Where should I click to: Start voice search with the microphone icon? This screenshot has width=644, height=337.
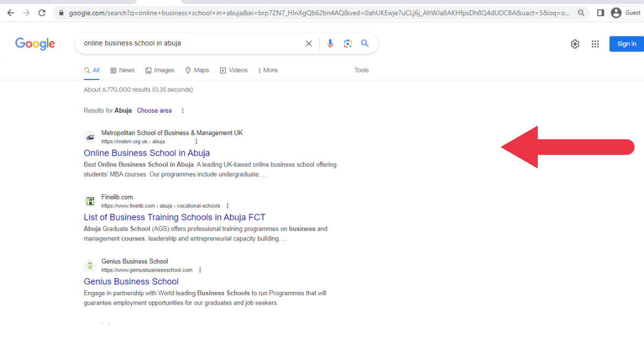[x=330, y=43]
